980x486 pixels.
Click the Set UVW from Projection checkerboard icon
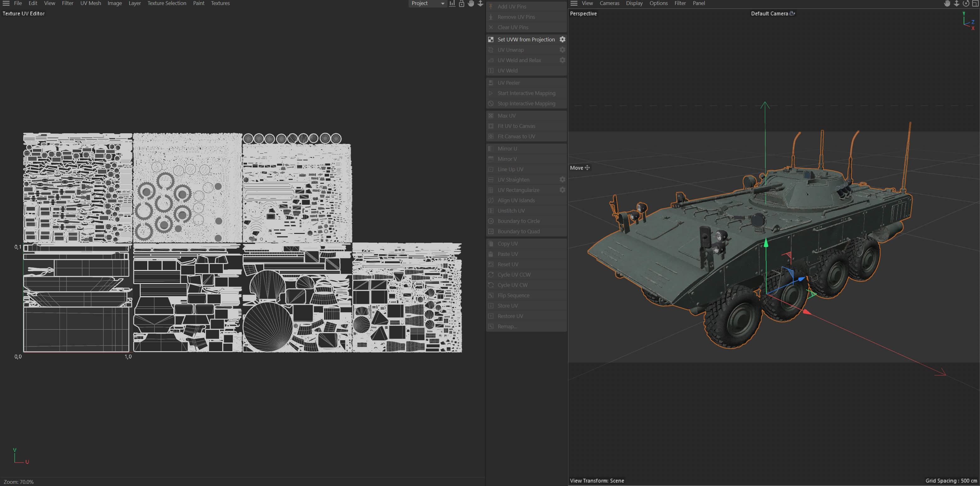pos(491,40)
